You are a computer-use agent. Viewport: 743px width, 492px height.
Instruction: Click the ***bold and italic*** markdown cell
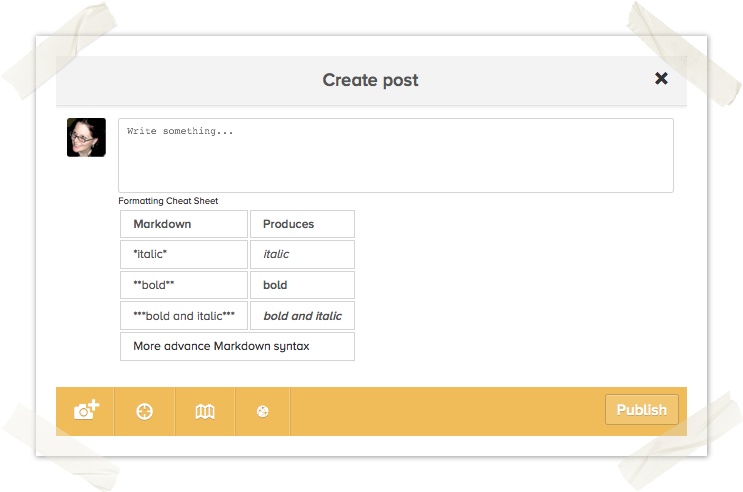(183, 316)
